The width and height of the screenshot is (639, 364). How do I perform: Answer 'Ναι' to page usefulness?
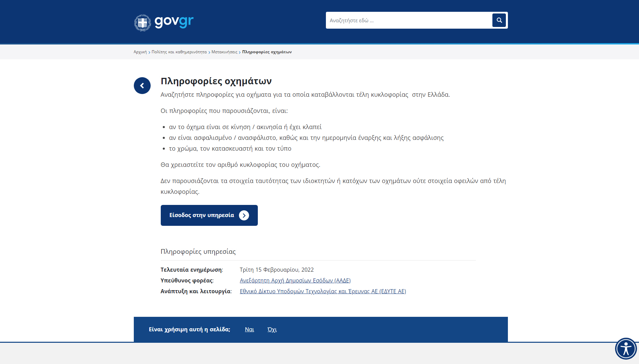pos(249,329)
